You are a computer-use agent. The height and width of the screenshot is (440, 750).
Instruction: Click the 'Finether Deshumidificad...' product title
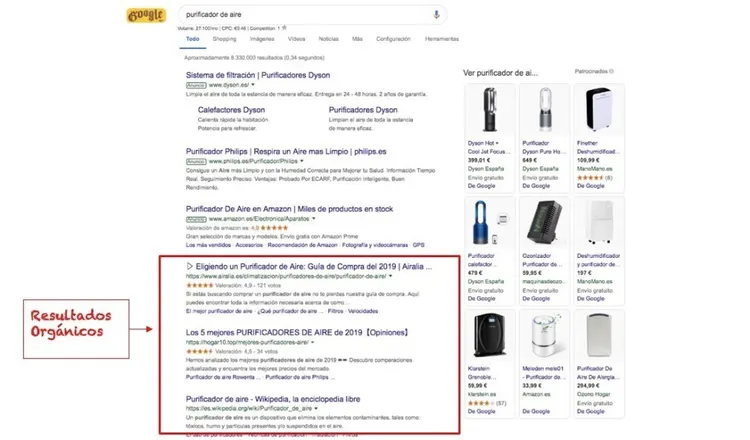point(598,147)
